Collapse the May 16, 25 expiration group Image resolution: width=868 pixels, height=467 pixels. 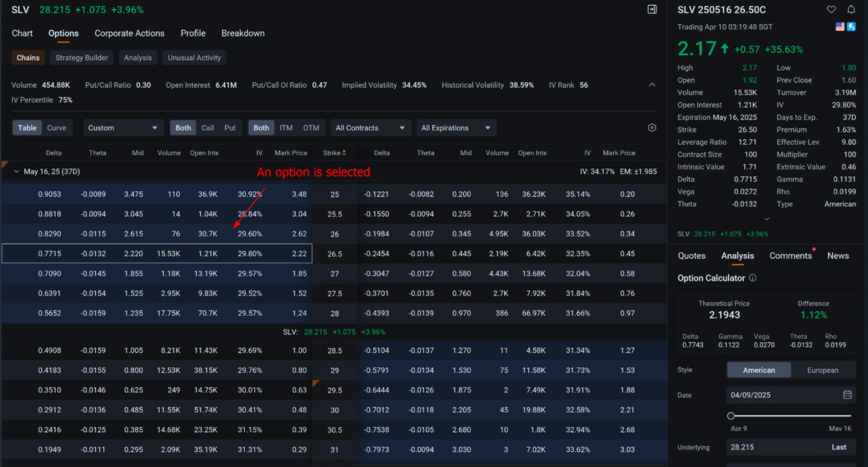click(x=16, y=172)
